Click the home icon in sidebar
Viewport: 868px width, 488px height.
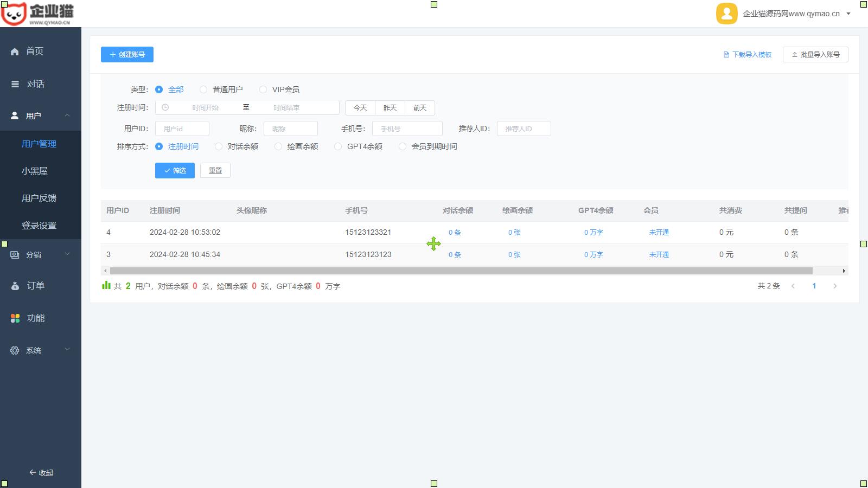coord(15,52)
